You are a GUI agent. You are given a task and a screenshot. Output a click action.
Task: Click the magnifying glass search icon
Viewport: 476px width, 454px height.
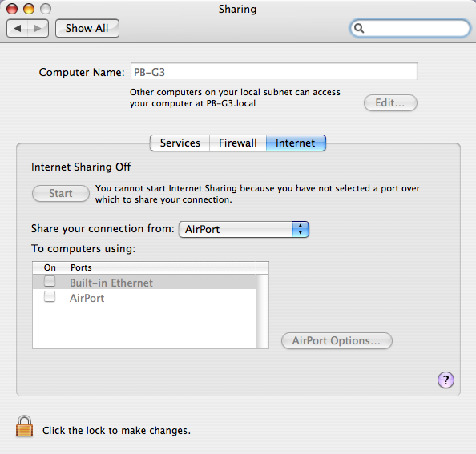tap(359, 28)
